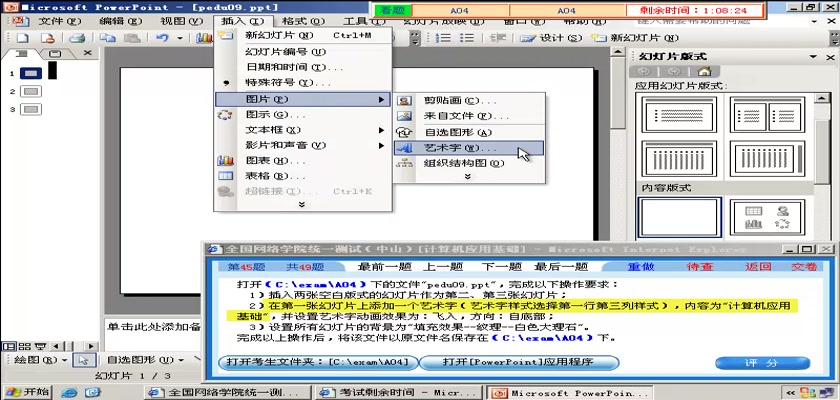
Task: Click the forward arrow in slide layout pane
Action: [674, 71]
